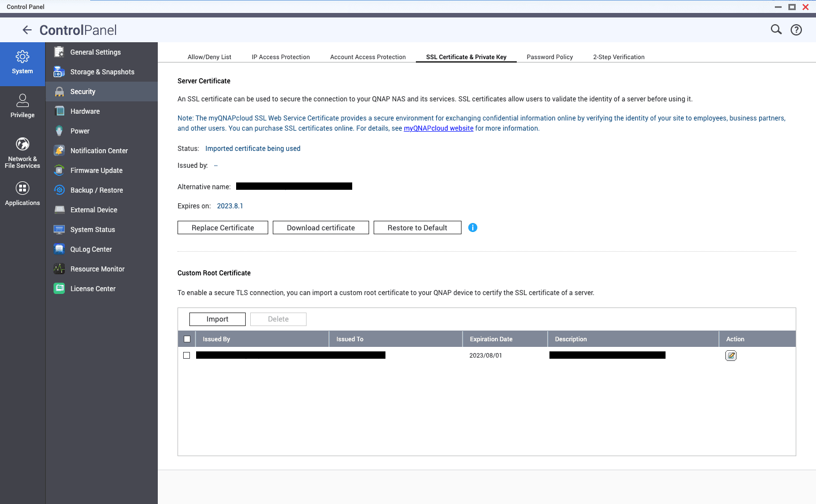Viewport: 816px width, 504px height.
Task: Click the back arrow beside ControlPanel title
Action: 26,30
